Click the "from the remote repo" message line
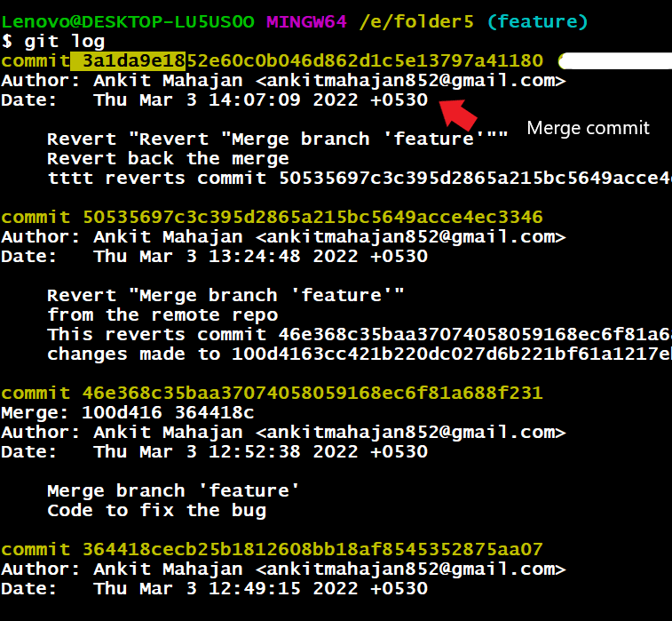This screenshot has height=621, width=672. point(162,314)
